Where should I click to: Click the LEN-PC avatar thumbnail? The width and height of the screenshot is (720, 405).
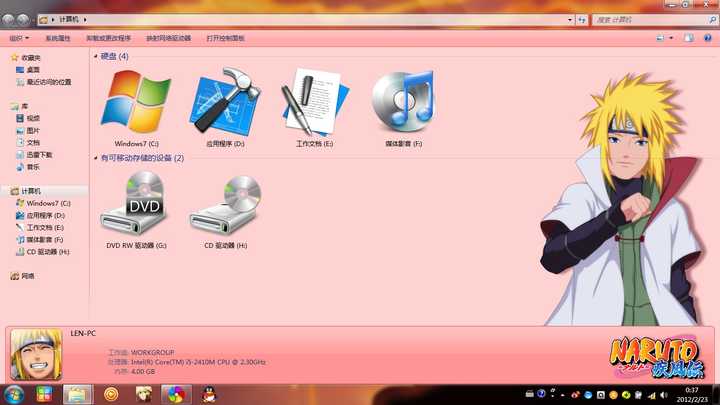(36, 354)
